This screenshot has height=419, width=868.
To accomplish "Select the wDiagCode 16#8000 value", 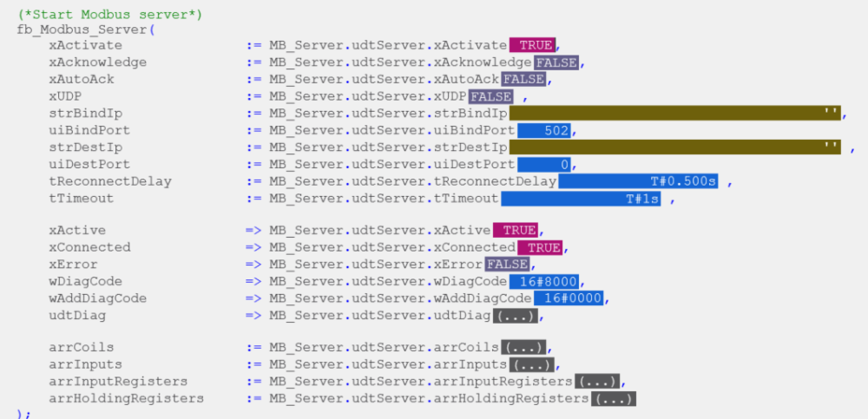I will pyautogui.click(x=543, y=281).
